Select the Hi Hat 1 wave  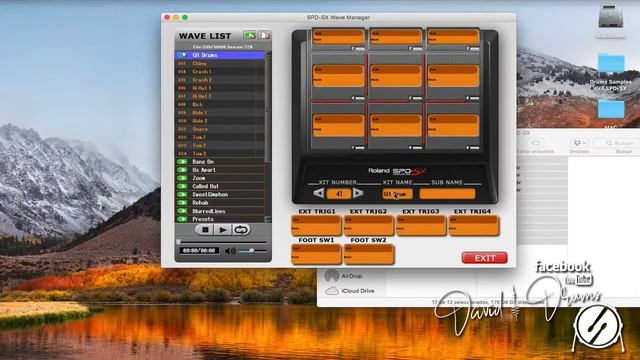[x=220, y=88]
